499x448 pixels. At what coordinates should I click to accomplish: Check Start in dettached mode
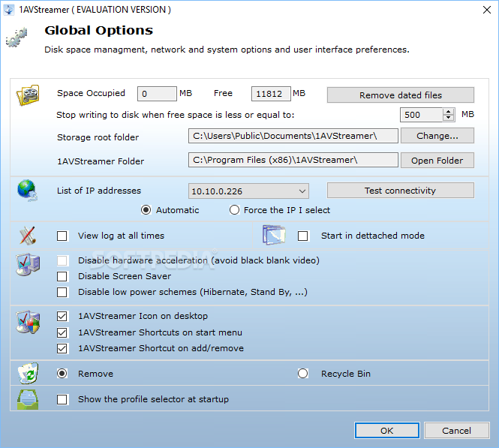click(x=302, y=236)
